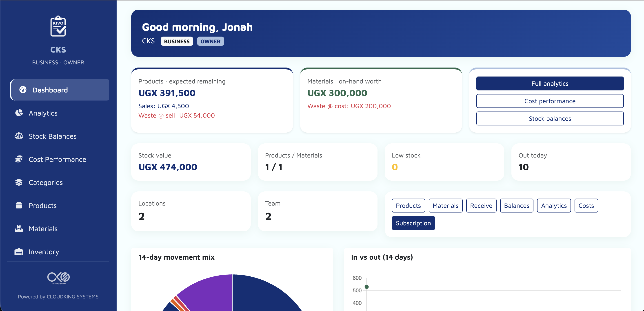Click the Receive quick link button

[481, 205]
